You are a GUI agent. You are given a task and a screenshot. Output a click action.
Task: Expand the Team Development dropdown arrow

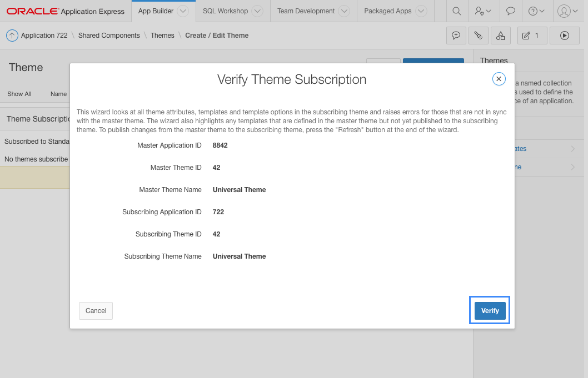click(x=344, y=11)
